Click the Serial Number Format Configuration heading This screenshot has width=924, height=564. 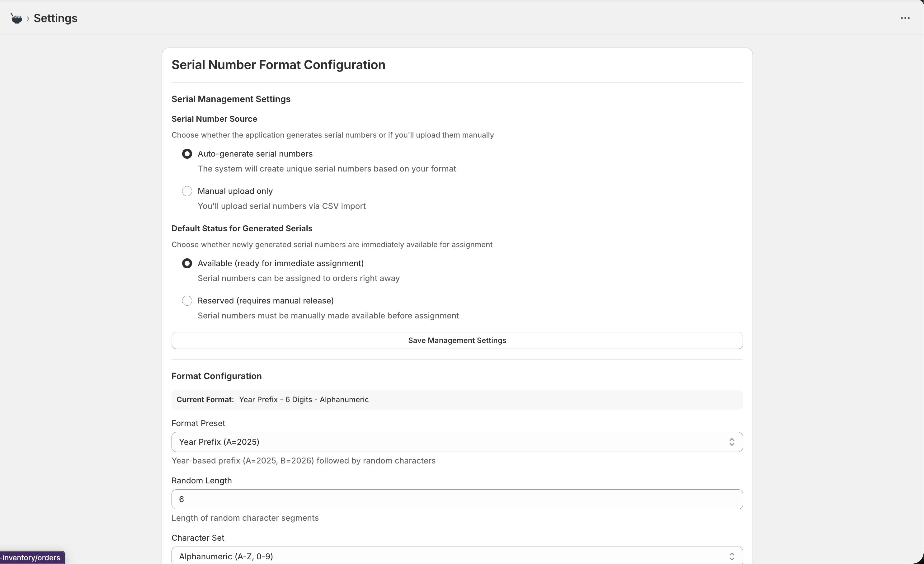click(278, 64)
